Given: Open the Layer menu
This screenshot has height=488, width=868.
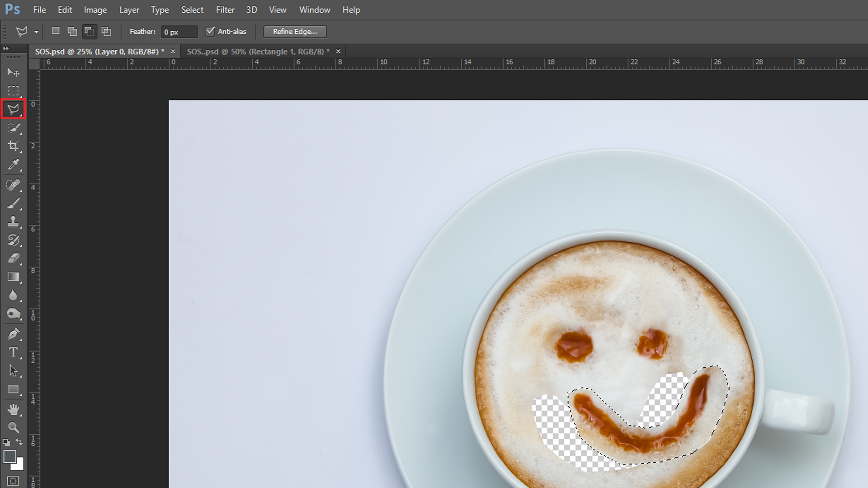Looking at the screenshot, I should point(129,9).
